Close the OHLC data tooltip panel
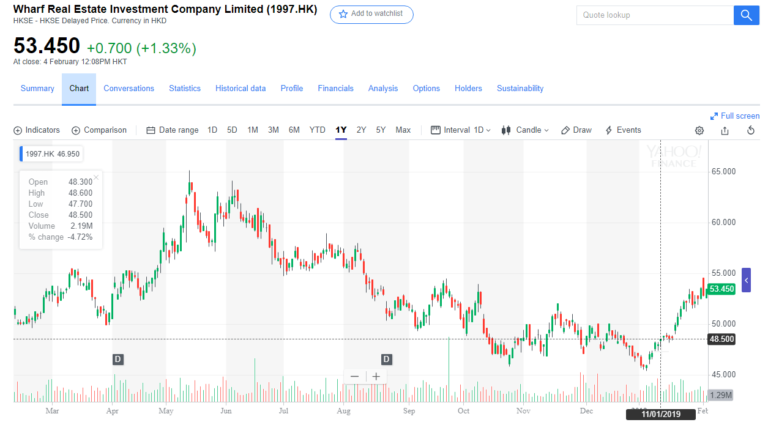768x425 pixels. pyautogui.click(x=96, y=177)
